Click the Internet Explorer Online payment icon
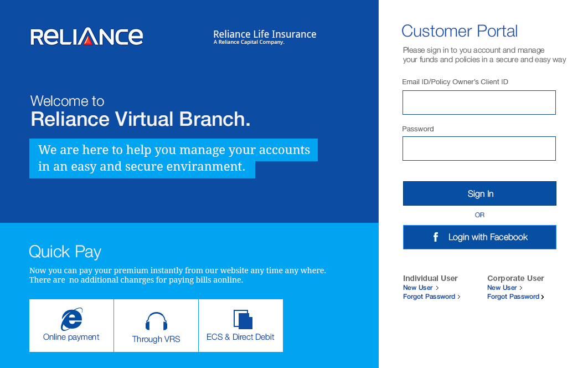 71,320
